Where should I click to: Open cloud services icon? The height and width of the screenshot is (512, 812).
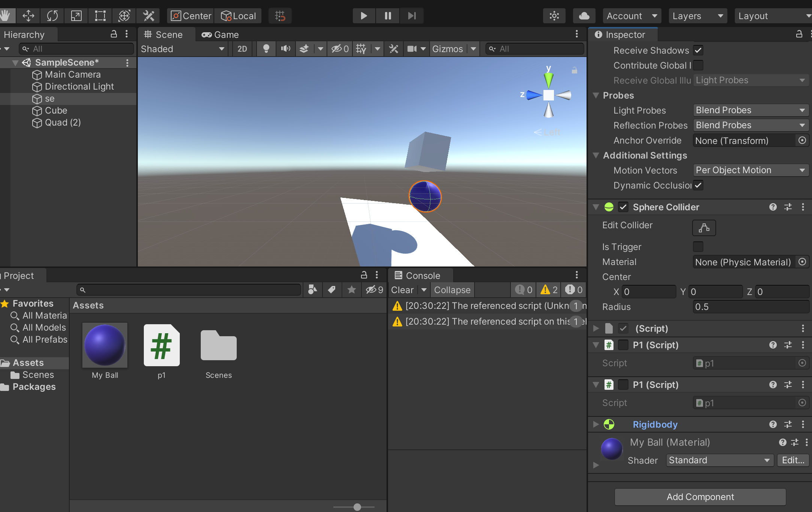click(584, 16)
